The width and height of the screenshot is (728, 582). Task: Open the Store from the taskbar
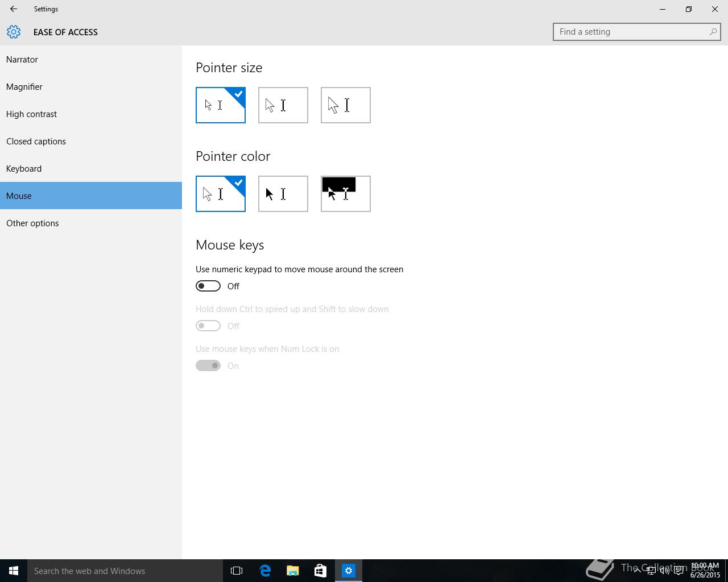(320, 571)
